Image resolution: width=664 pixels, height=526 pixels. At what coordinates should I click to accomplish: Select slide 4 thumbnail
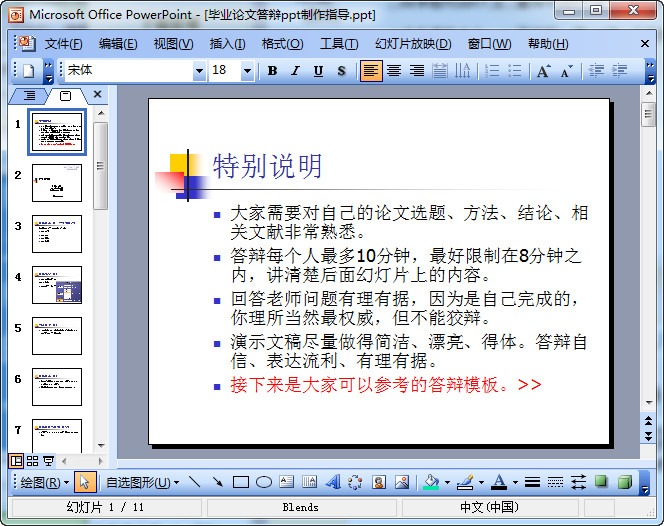pyautogui.click(x=57, y=285)
